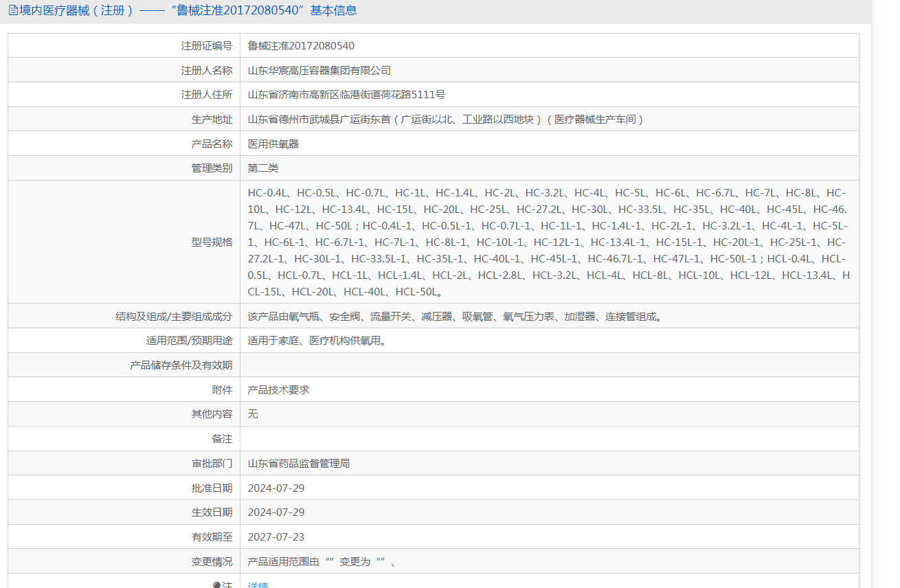This screenshot has width=900, height=588.
Task: Click the 注册人名称 label
Action: tap(207, 70)
